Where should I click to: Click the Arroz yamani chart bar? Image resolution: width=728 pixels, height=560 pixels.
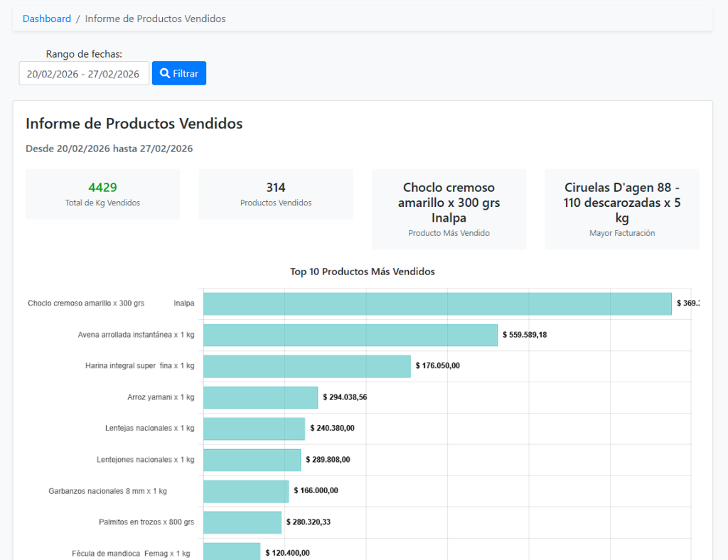pos(260,397)
